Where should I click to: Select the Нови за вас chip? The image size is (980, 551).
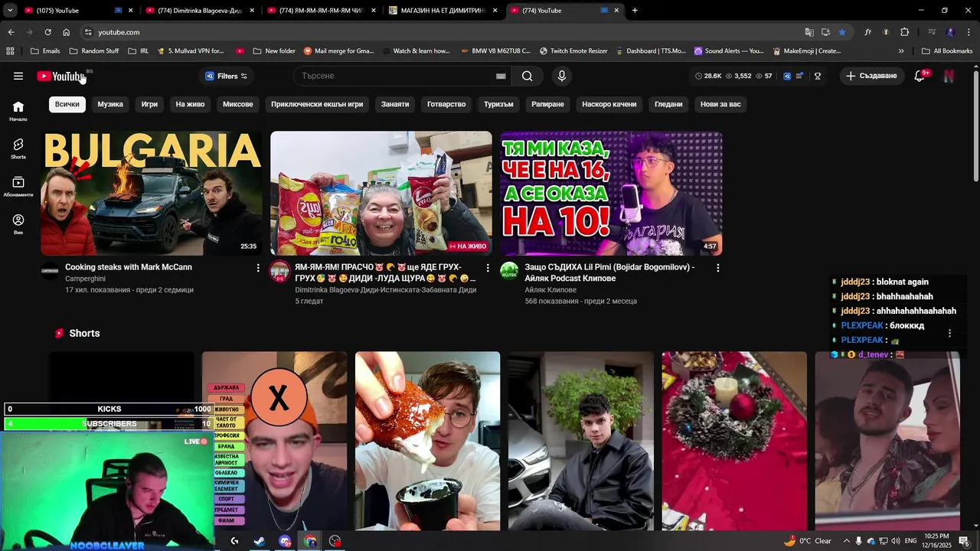720,104
